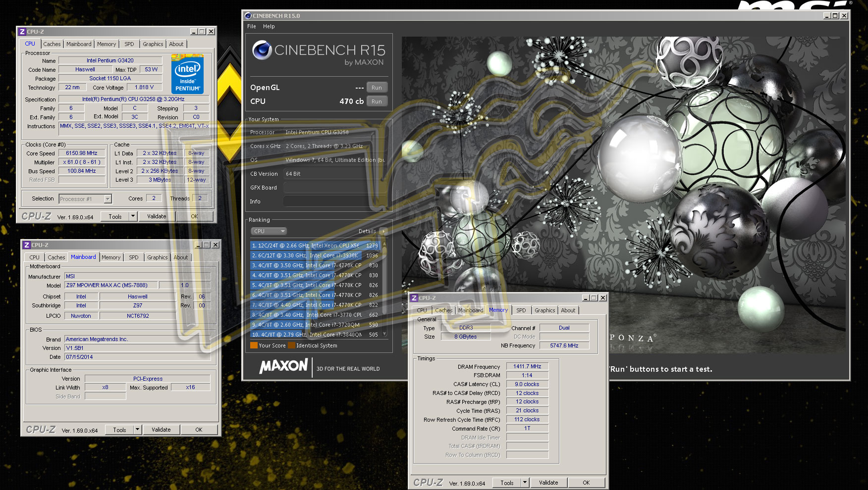Click the Details arrow in Ranking
868x490 pixels.
(384, 231)
